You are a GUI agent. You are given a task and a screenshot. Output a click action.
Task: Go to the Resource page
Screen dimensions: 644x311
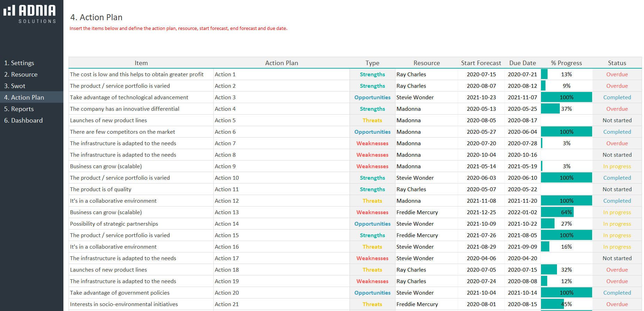[x=21, y=75]
